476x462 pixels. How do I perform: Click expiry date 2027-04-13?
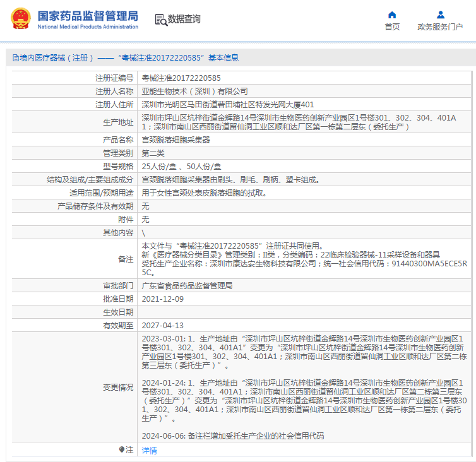point(163,326)
